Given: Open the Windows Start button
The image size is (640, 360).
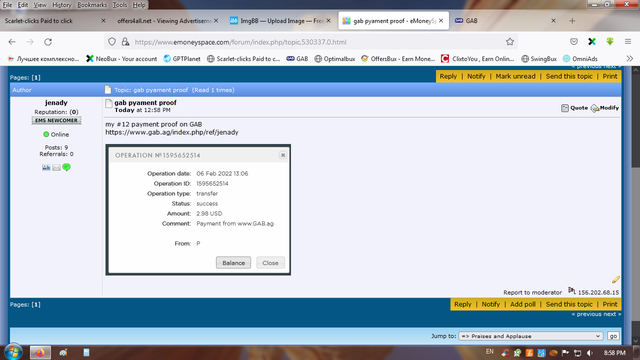Looking at the screenshot, I should click(x=13, y=352).
